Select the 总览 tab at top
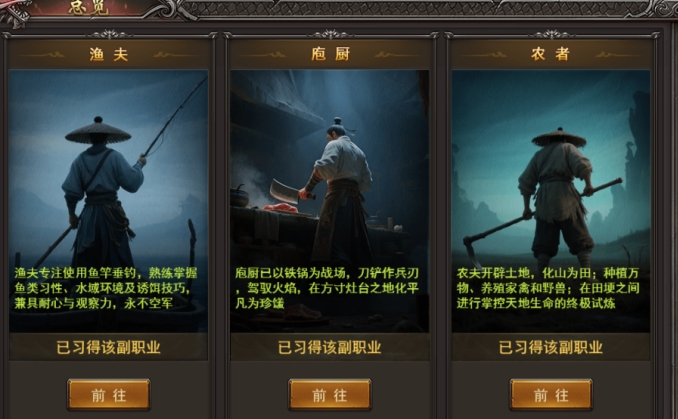 coord(88,8)
